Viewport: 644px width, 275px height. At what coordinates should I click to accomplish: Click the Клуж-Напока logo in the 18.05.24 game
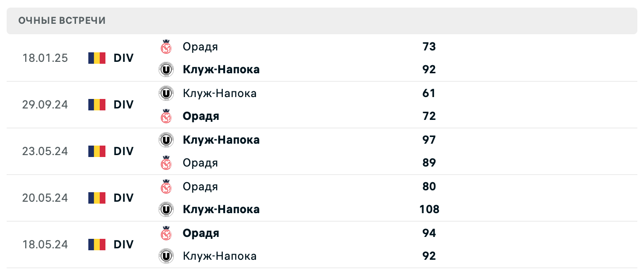(x=166, y=256)
